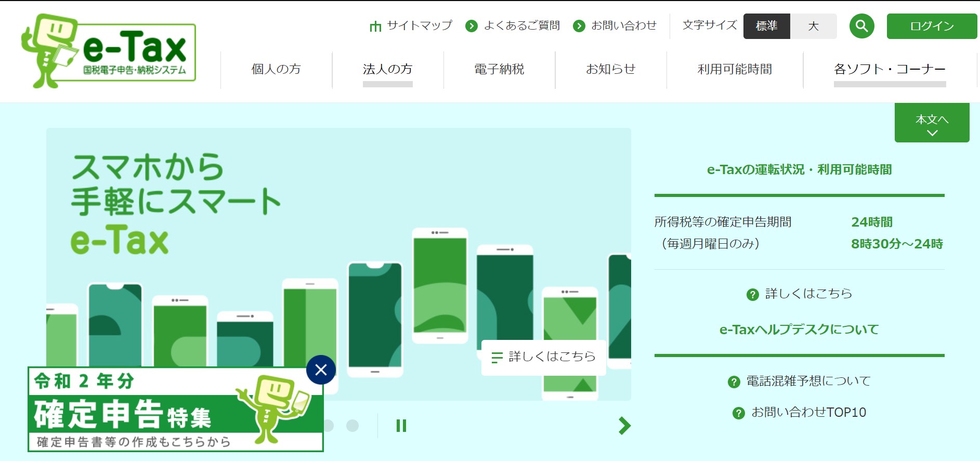Image resolution: width=980 pixels, height=461 pixels.
Task: Click the arrow icon beside お問い合わせ
Action: point(579,26)
